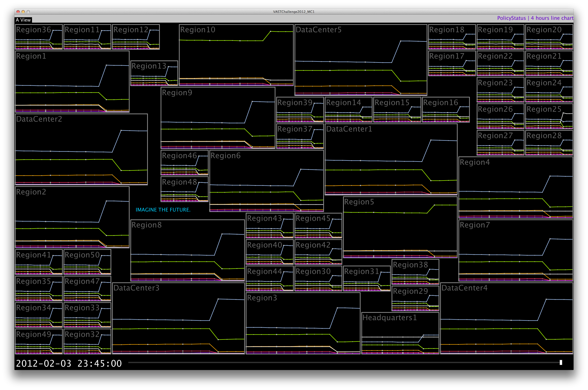Select the Region29 chart panel
This screenshot has height=390, width=588.
pyautogui.click(x=415, y=299)
